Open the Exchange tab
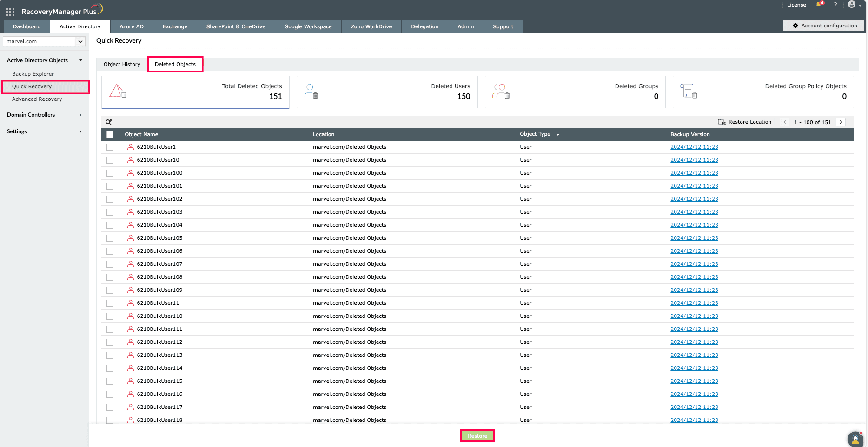The height and width of the screenshot is (447, 868). (x=175, y=26)
